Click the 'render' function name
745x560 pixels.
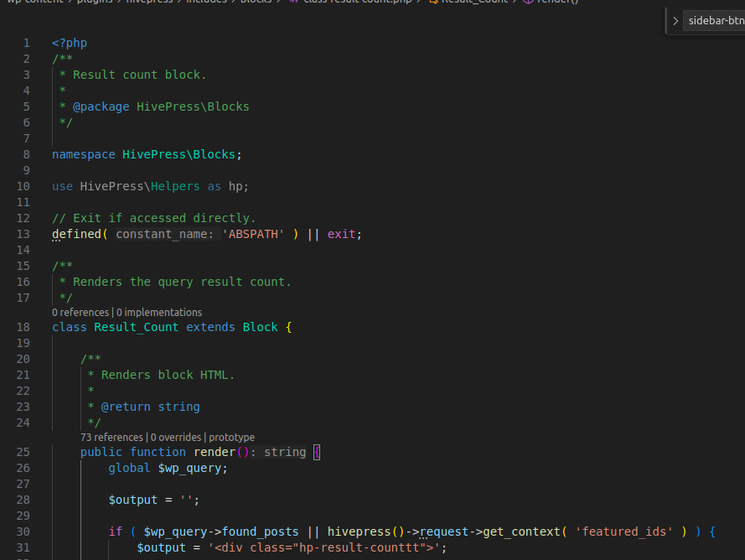click(x=215, y=452)
